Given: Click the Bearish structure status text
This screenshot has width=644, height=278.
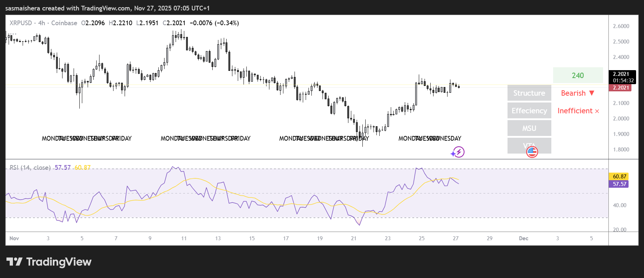Looking at the screenshot, I should coord(573,93).
